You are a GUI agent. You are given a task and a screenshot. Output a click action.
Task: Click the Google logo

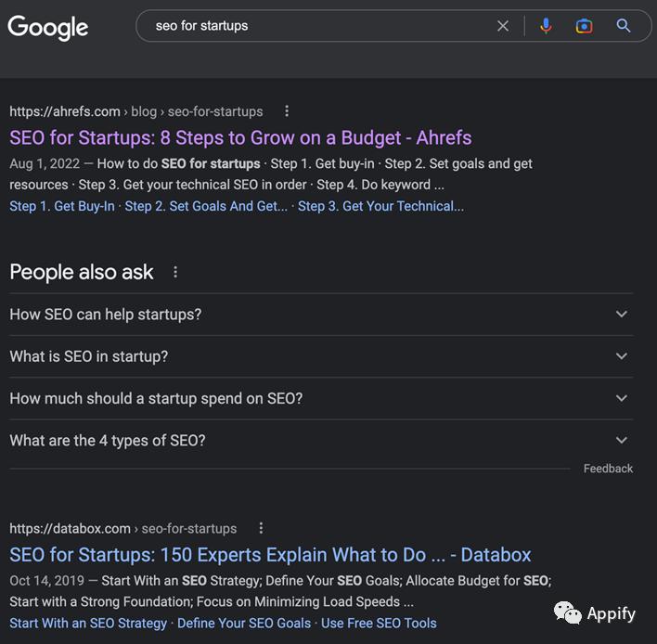coord(48,27)
